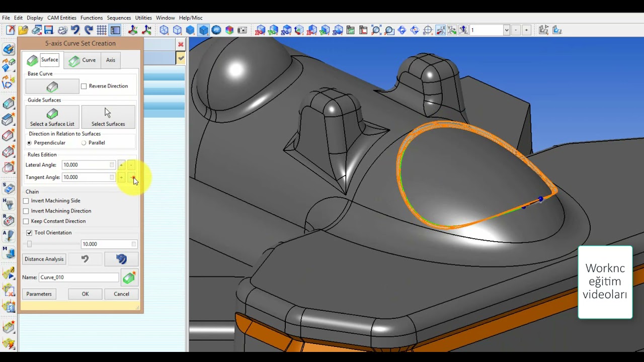Screen dimensions: 644x362
Task: Close the 5-axis Curve Set Creation panel
Action: (x=181, y=44)
